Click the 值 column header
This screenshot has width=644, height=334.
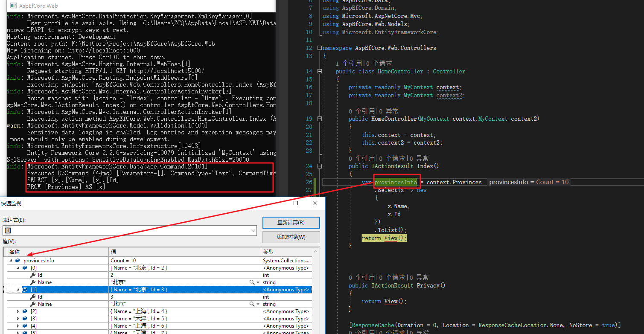click(185, 252)
